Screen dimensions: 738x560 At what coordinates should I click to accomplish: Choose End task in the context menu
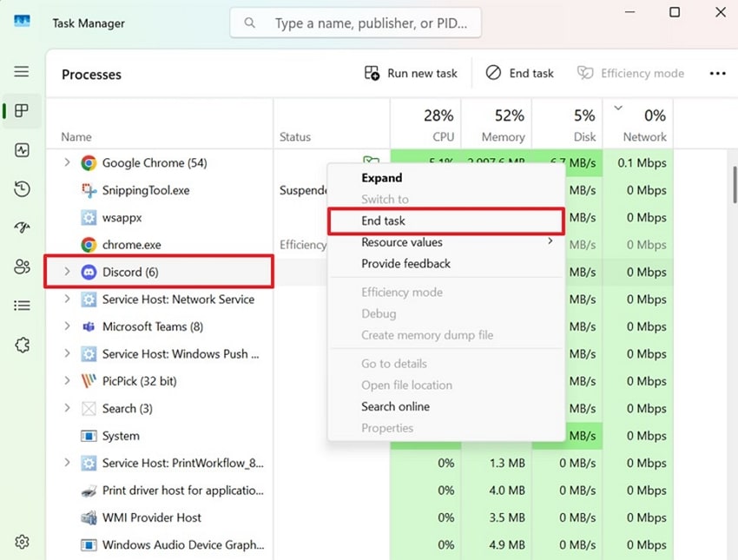[x=446, y=221]
